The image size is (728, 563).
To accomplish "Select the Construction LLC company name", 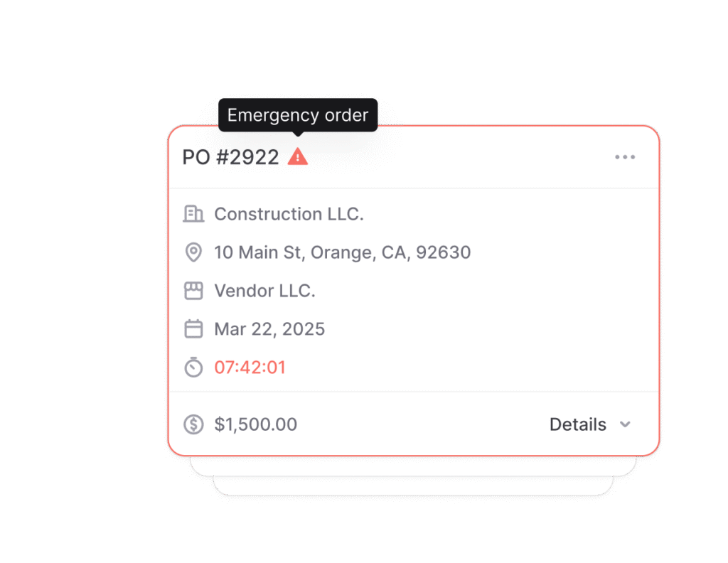I will pyautogui.click(x=289, y=213).
